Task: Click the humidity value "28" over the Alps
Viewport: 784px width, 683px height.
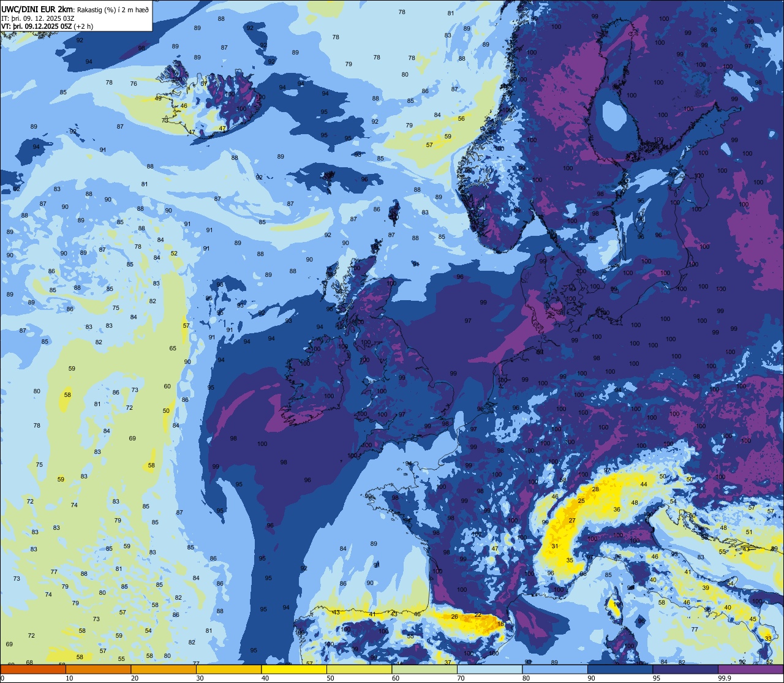Action: point(595,489)
